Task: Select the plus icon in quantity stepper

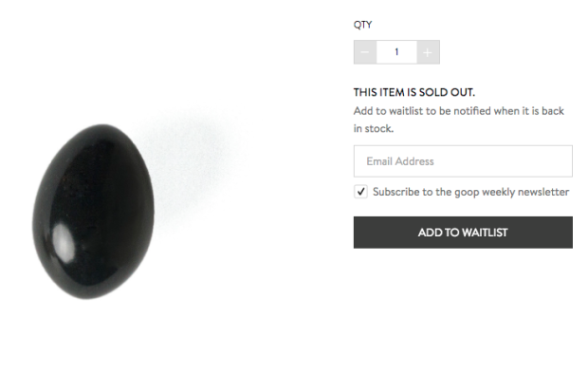Action: (x=428, y=52)
